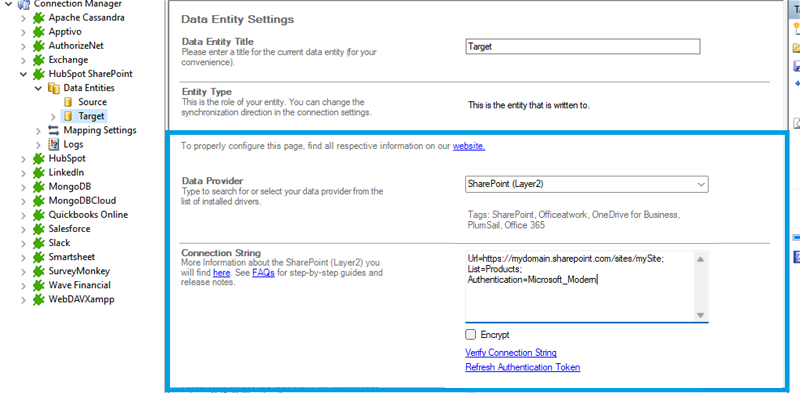Click the connection string scrollbar down arrow

tap(701, 315)
